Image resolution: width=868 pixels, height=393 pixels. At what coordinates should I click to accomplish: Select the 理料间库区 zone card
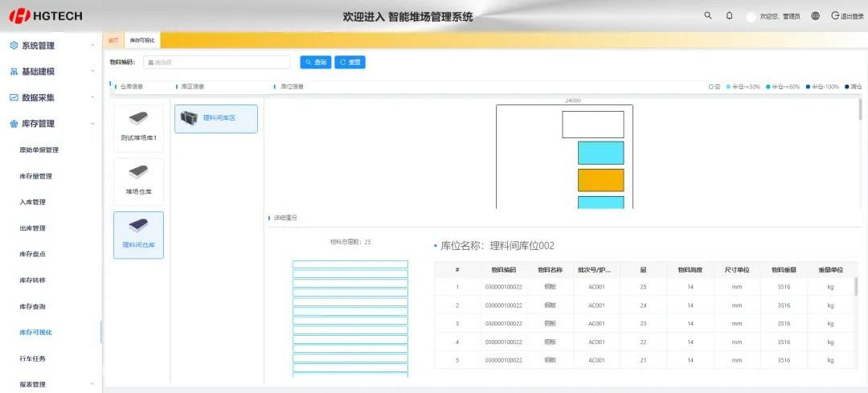[x=215, y=118]
